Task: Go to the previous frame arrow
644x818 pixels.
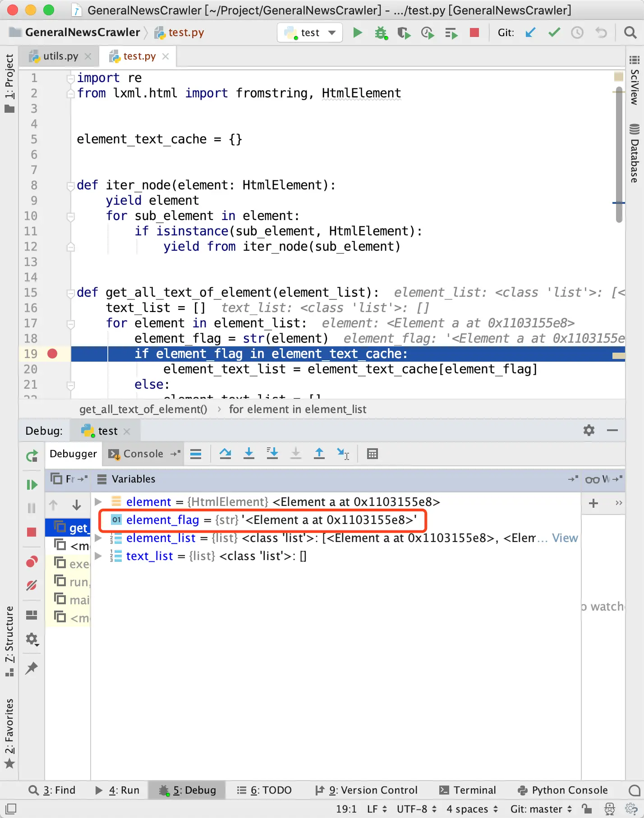Action: click(53, 505)
